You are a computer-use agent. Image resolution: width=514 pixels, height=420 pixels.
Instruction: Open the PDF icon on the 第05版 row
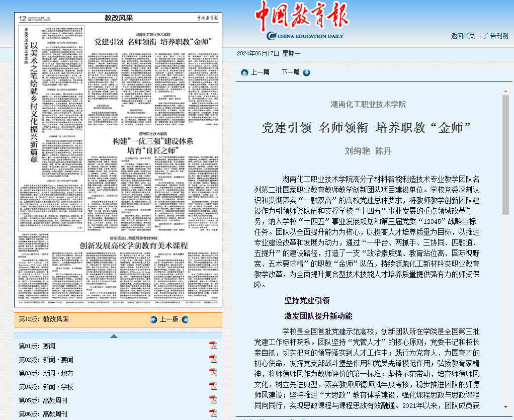[213, 400]
